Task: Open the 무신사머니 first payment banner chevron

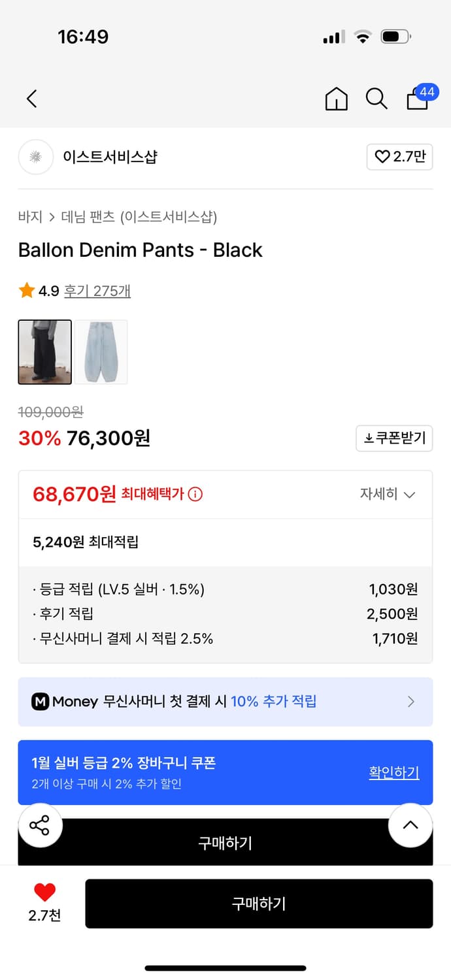Action: point(411,701)
